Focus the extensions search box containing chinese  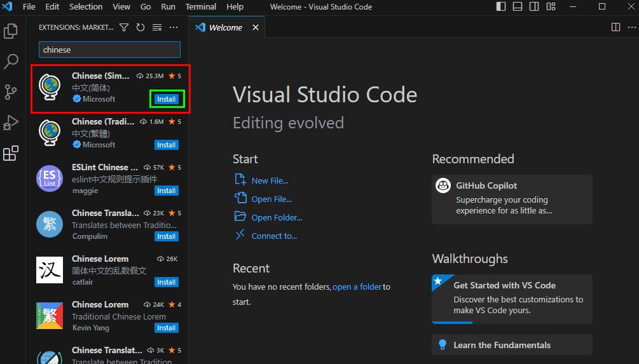pyautogui.click(x=109, y=50)
